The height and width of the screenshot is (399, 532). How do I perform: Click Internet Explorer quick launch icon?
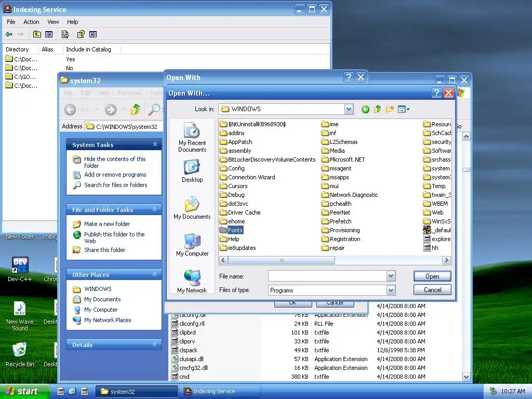(x=72, y=391)
